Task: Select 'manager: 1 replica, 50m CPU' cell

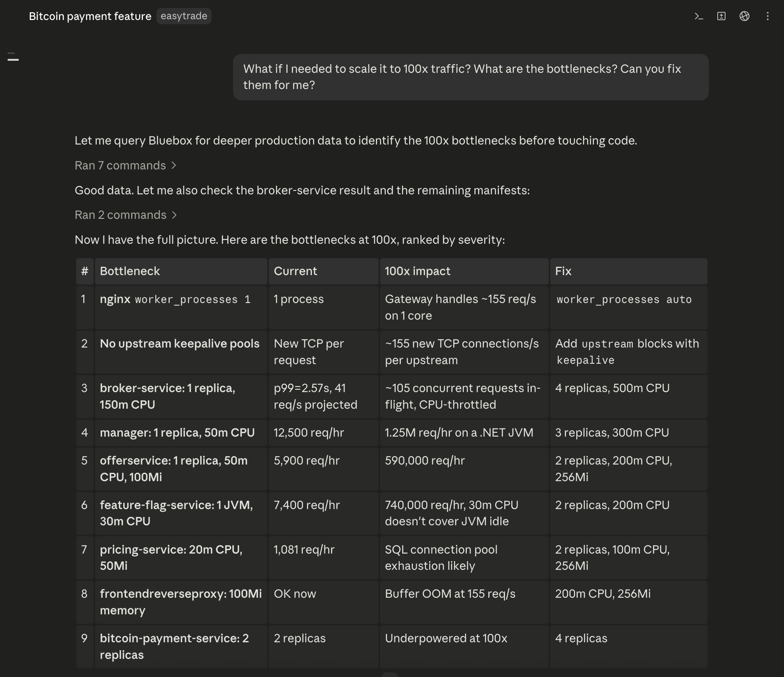Action: (181, 433)
